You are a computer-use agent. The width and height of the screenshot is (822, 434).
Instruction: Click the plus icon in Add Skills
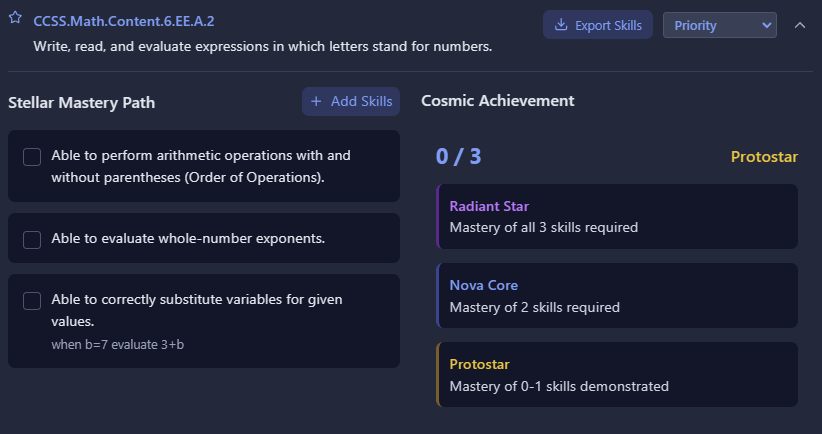pyautogui.click(x=316, y=101)
